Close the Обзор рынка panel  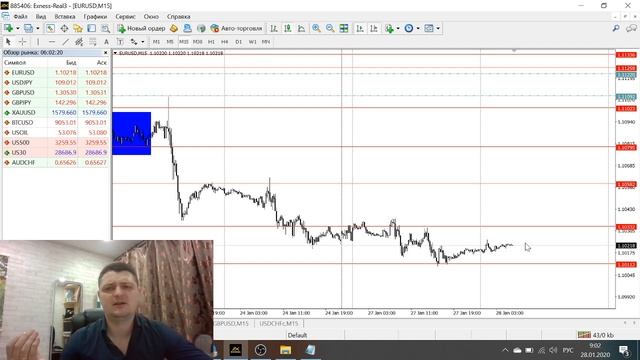pos(105,53)
